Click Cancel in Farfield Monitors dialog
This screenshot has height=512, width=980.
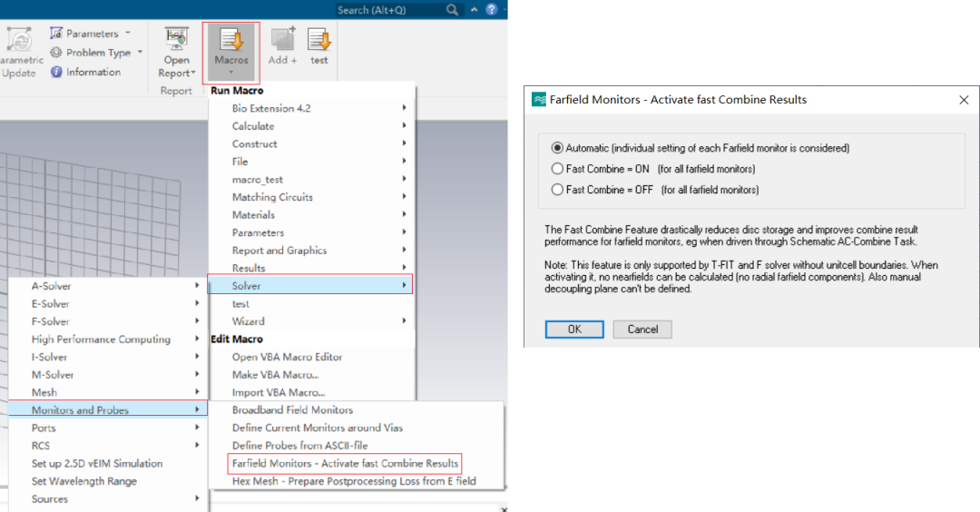pos(642,330)
